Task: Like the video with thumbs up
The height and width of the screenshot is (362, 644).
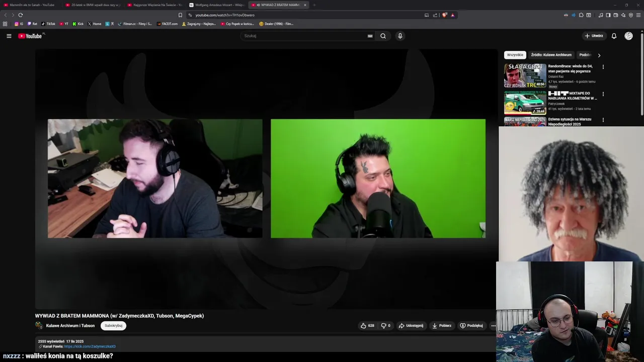Action: click(x=367, y=325)
